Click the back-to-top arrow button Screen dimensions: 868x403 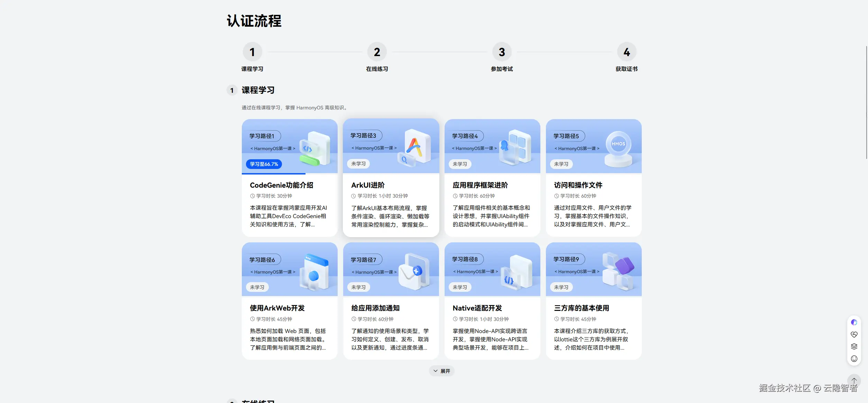click(x=854, y=380)
